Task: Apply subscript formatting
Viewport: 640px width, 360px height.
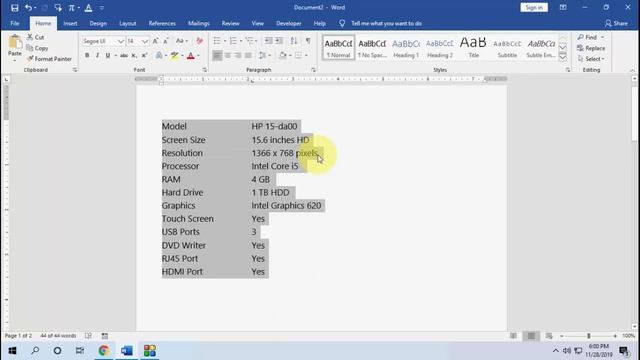Action: coord(134,56)
